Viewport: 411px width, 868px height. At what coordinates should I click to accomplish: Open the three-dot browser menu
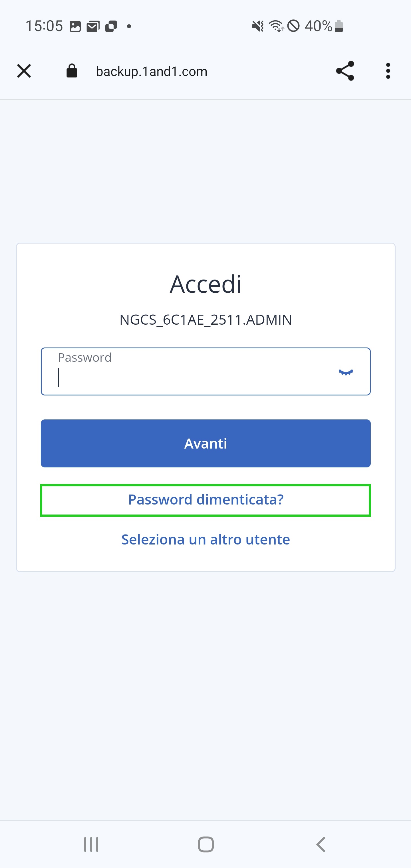coord(388,71)
